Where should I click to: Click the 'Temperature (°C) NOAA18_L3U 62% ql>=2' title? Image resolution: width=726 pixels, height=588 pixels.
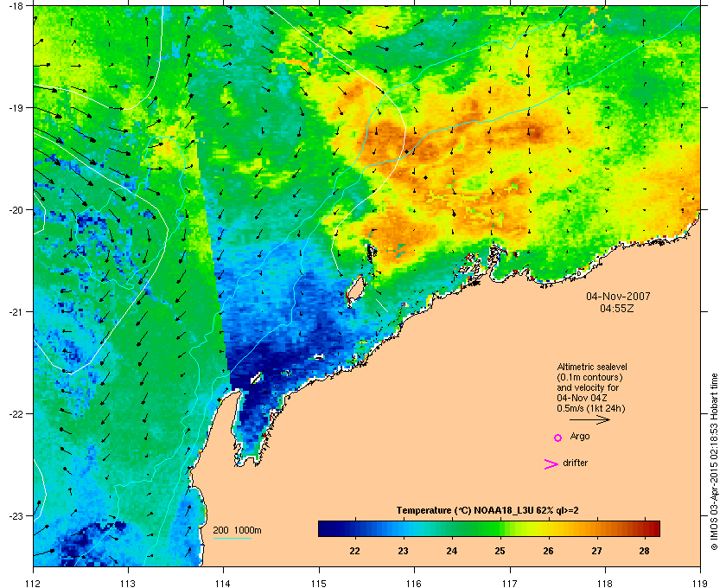tap(487, 511)
